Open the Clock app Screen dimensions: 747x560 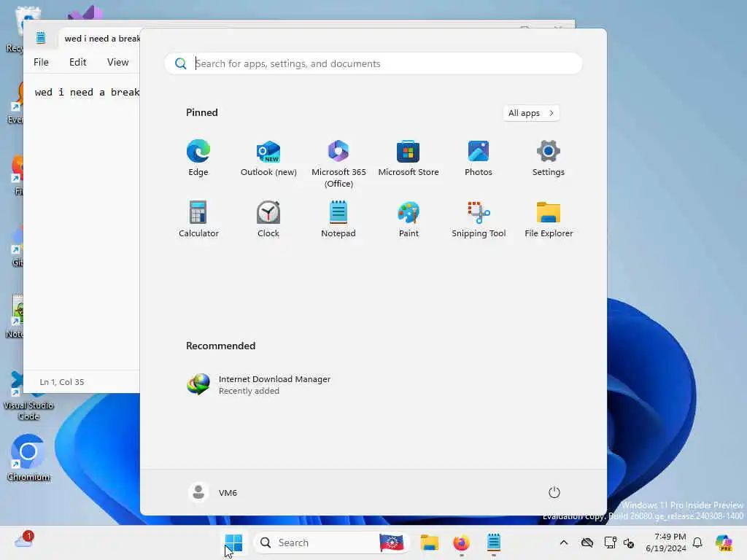click(x=268, y=219)
